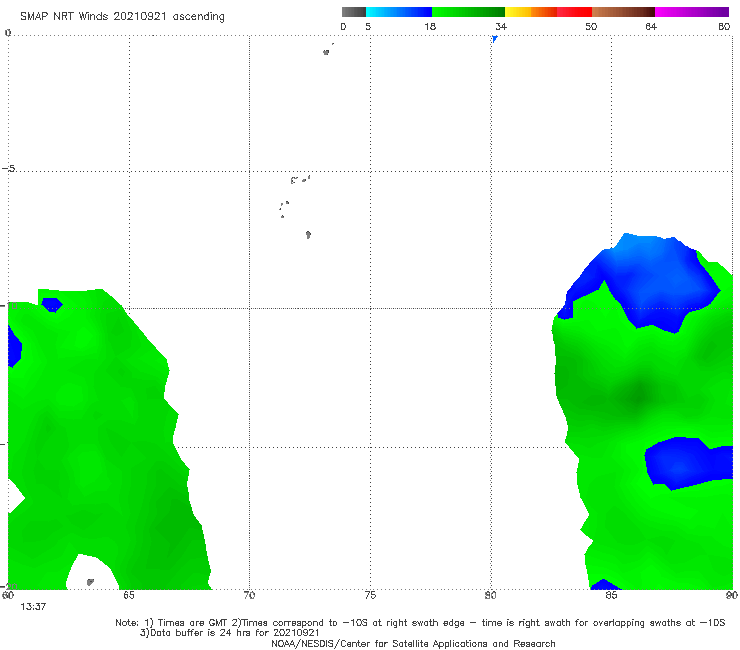Click the island outline near top at 73 longitude

click(x=326, y=52)
